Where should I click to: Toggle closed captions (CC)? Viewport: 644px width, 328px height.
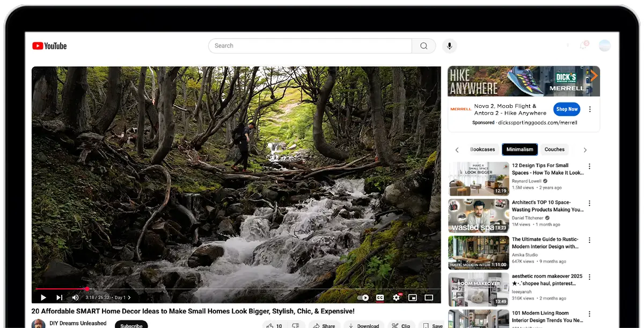380,297
